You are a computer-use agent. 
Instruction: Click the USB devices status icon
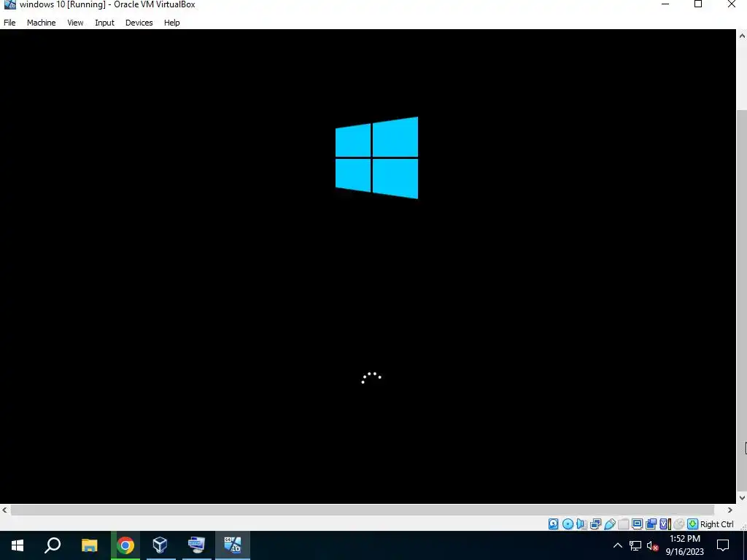(x=610, y=524)
